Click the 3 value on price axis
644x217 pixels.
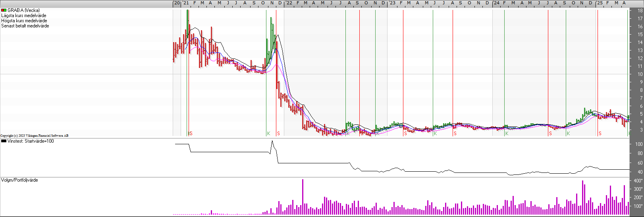pos(641,130)
